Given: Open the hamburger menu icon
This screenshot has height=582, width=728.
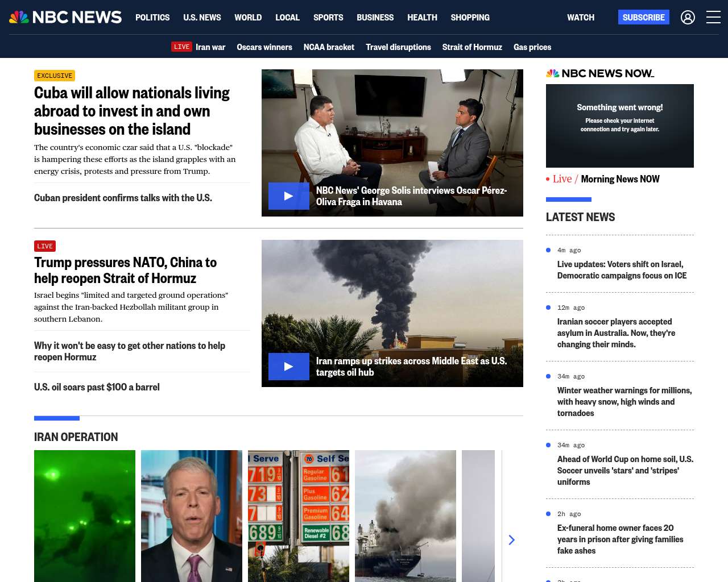Looking at the screenshot, I should pyautogui.click(x=713, y=18).
